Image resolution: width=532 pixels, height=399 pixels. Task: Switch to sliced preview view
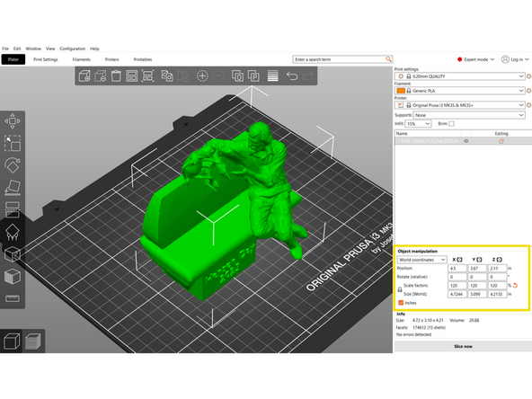point(33,341)
